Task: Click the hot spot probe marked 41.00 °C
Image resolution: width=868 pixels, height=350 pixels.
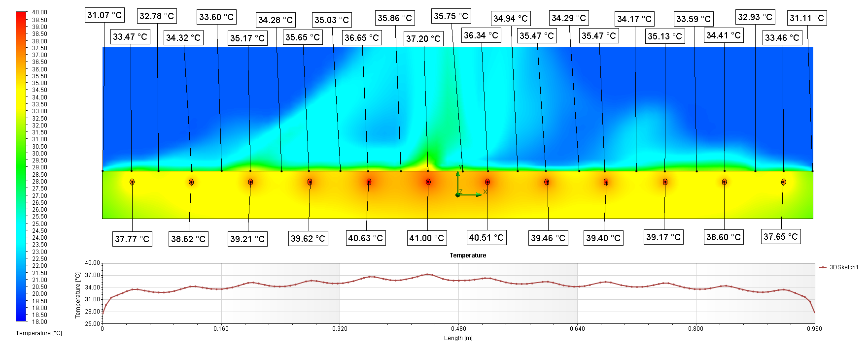Action: coord(428,182)
